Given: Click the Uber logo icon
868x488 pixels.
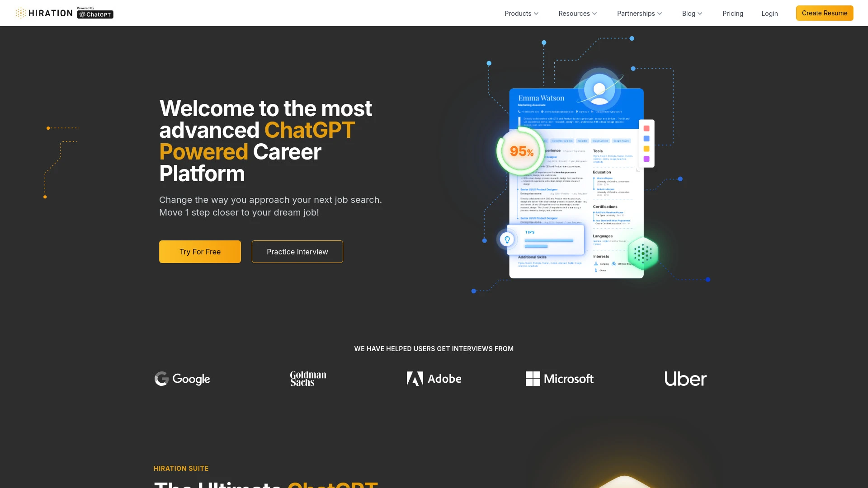Looking at the screenshot, I should [685, 378].
